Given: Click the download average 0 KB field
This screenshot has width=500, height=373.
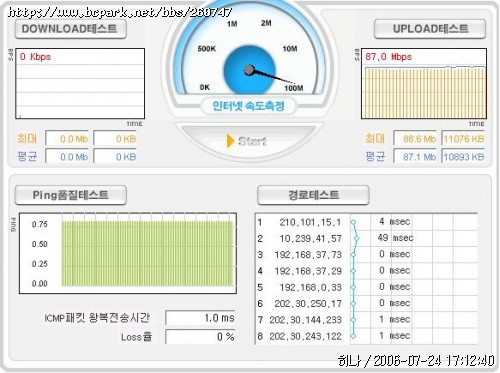Looking at the screenshot, I should pyautogui.click(x=115, y=156).
